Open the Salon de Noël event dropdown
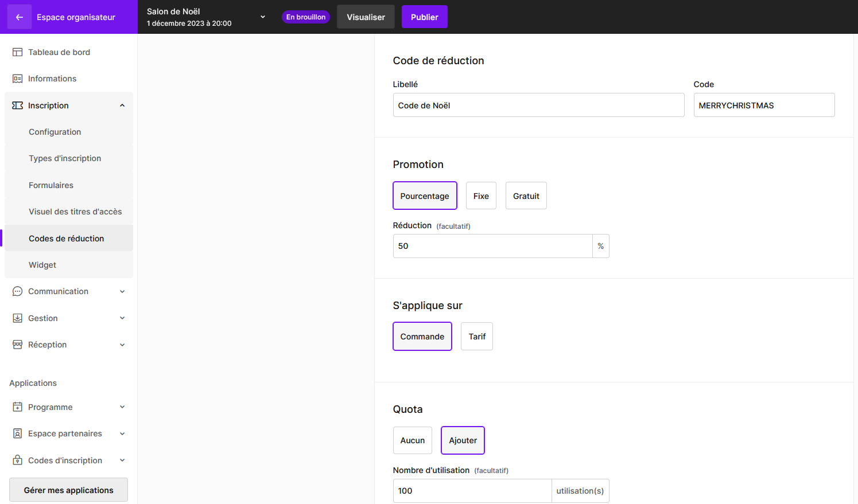The height and width of the screenshot is (504, 858). pos(263,17)
